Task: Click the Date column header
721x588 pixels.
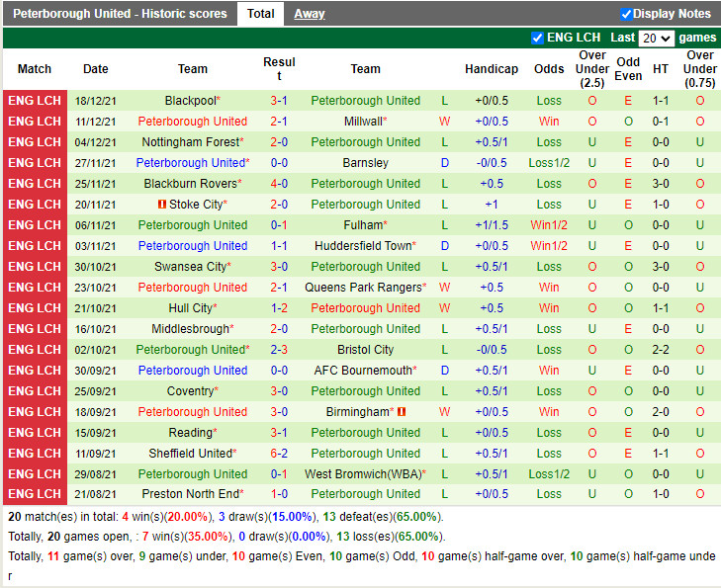Action: [x=96, y=69]
